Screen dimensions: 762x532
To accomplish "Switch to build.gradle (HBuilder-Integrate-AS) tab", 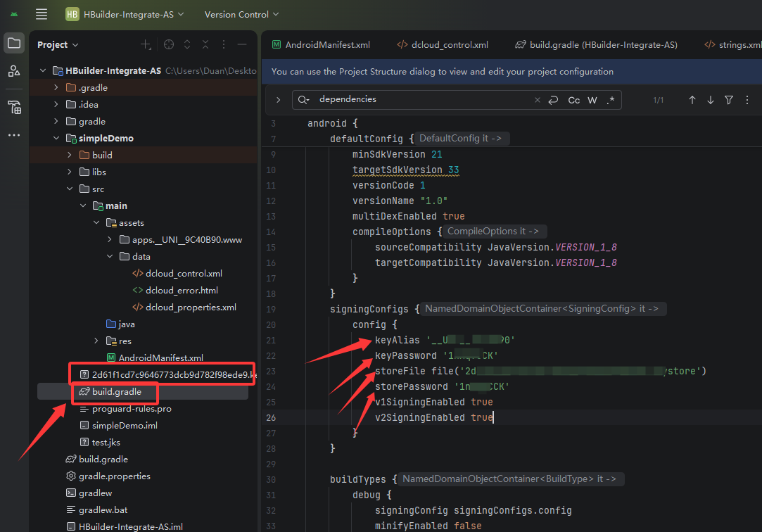I will coord(596,45).
